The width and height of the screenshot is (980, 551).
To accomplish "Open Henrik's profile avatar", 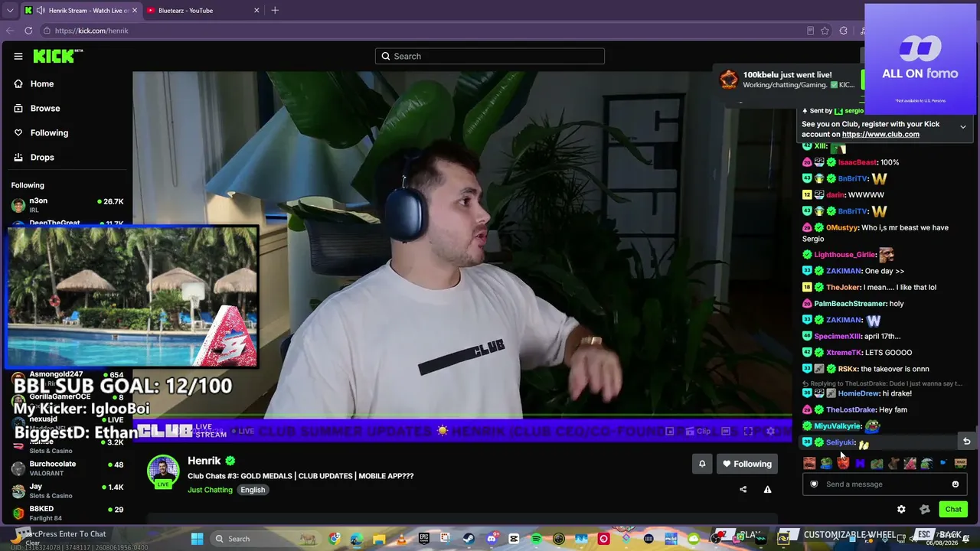I will (163, 471).
